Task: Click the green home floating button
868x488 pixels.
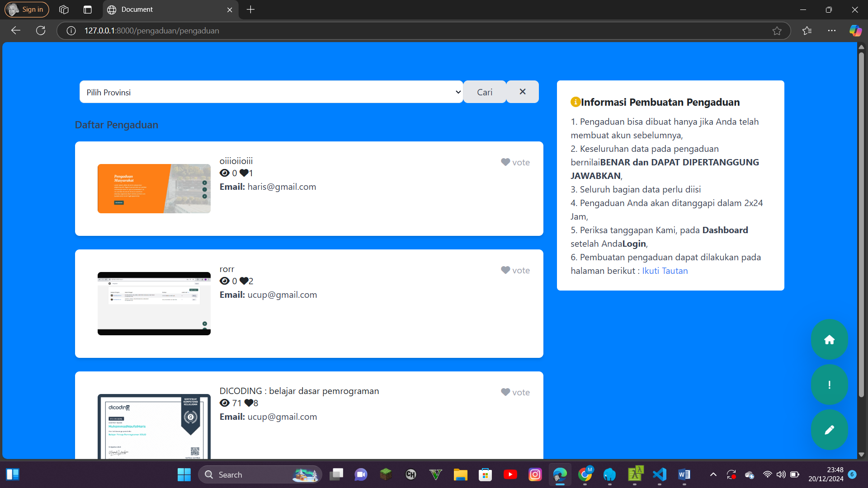Action: [x=829, y=340]
